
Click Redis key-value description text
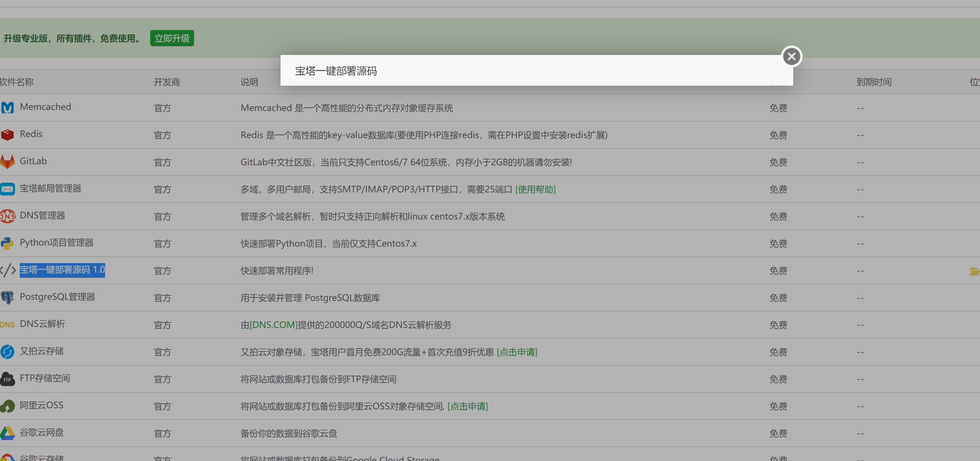coord(424,135)
